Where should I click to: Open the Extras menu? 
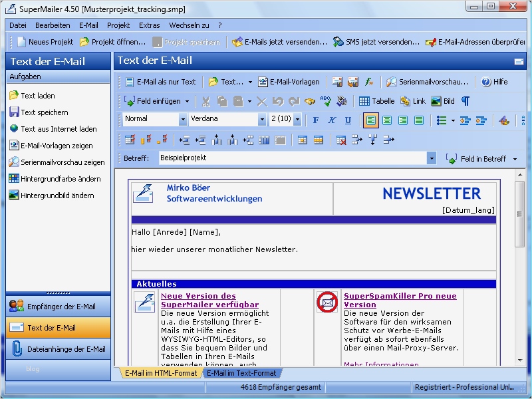point(149,25)
